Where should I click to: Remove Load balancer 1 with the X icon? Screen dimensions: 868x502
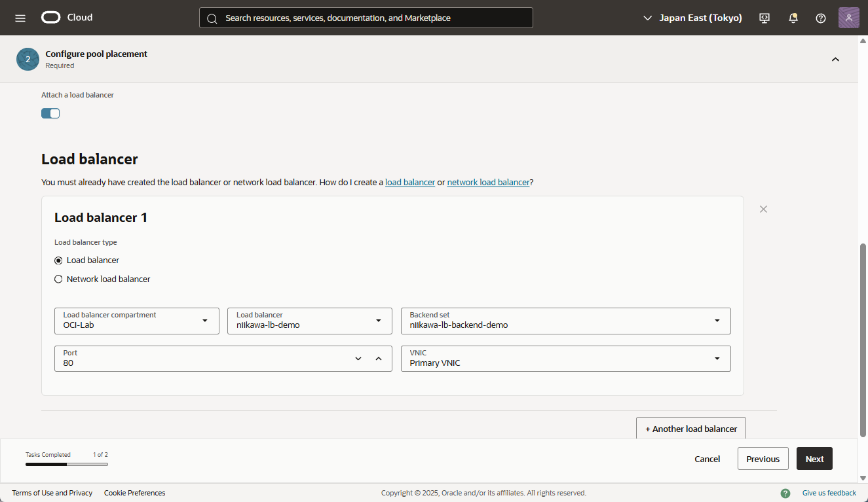(x=763, y=209)
